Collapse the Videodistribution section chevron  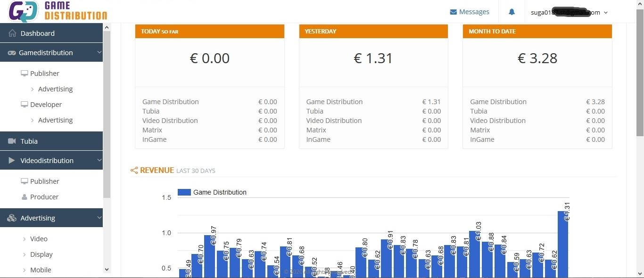[x=99, y=160]
